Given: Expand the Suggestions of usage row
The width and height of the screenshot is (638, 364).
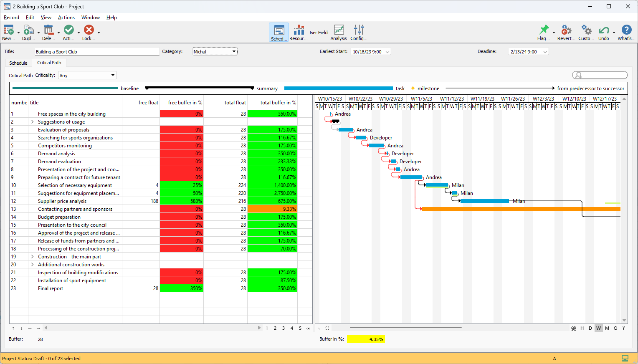Looking at the screenshot, I should (x=33, y=122).
